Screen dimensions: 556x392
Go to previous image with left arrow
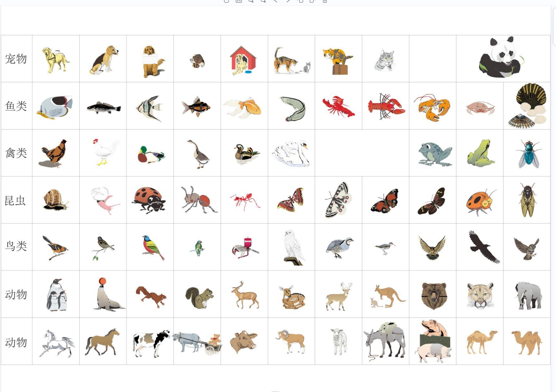point(275,1)
